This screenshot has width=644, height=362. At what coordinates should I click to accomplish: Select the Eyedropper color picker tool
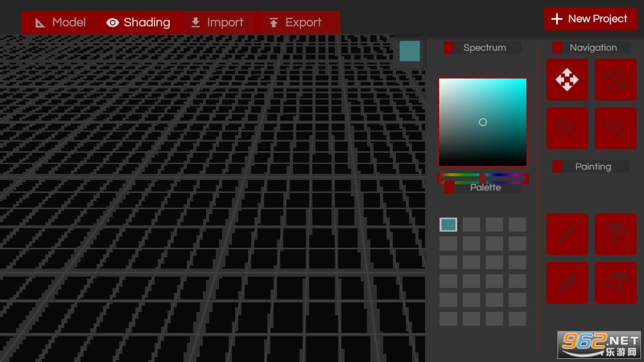coord(567,283)
